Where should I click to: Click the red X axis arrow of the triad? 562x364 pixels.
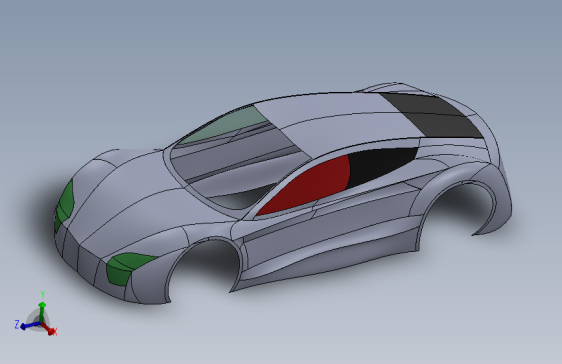tap(48, 328)
